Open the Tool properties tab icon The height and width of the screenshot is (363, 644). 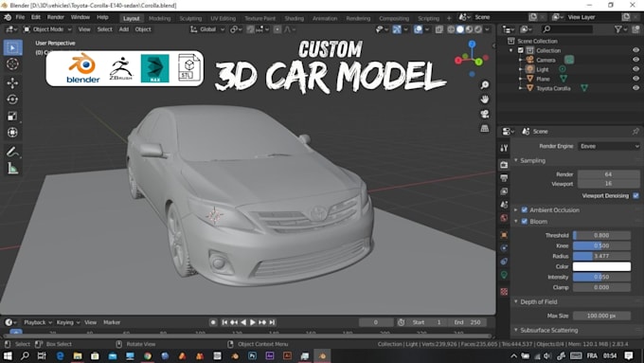[505, 148]
